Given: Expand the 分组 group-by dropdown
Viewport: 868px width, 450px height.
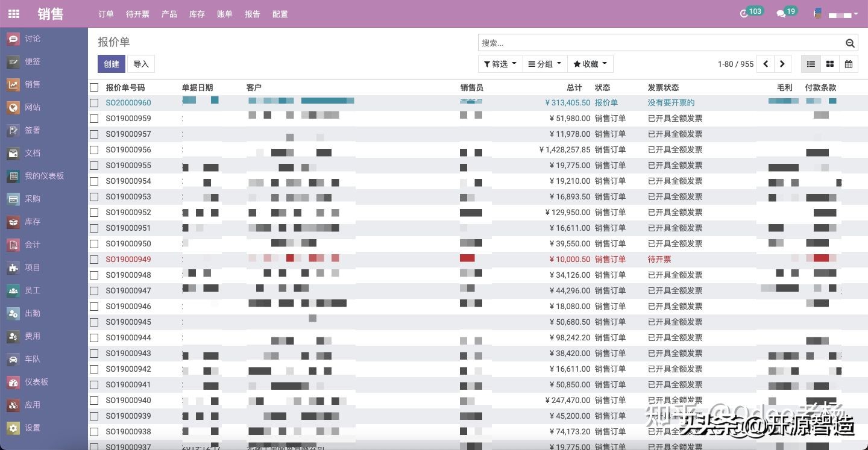Looking at the screenshot, I should (545, 64).
